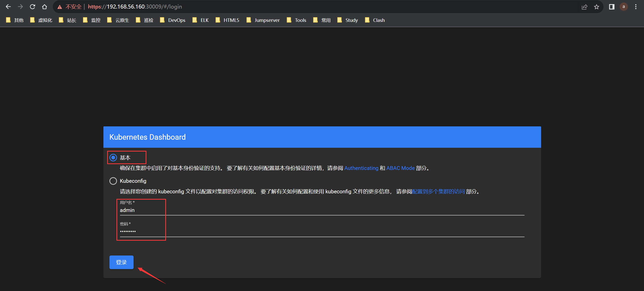Click the browser forward arrow
The image size is (644, 291).
click(20, 7)
